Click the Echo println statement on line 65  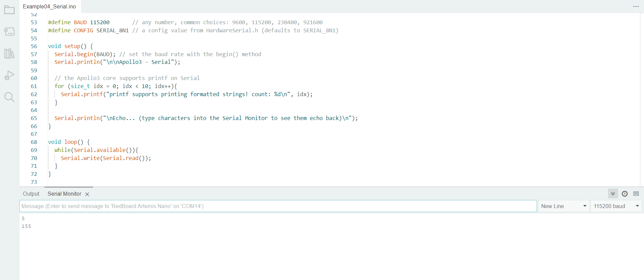pos(206,118)
